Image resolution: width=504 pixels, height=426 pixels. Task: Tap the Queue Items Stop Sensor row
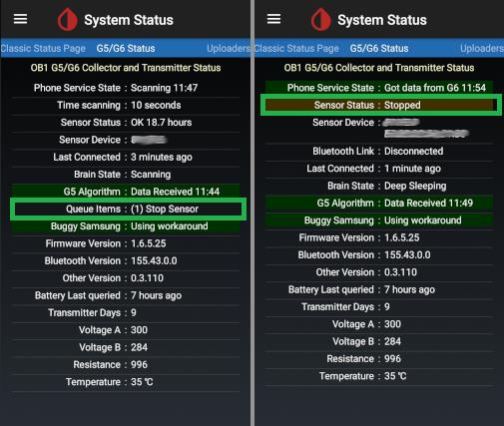[128, 209]
